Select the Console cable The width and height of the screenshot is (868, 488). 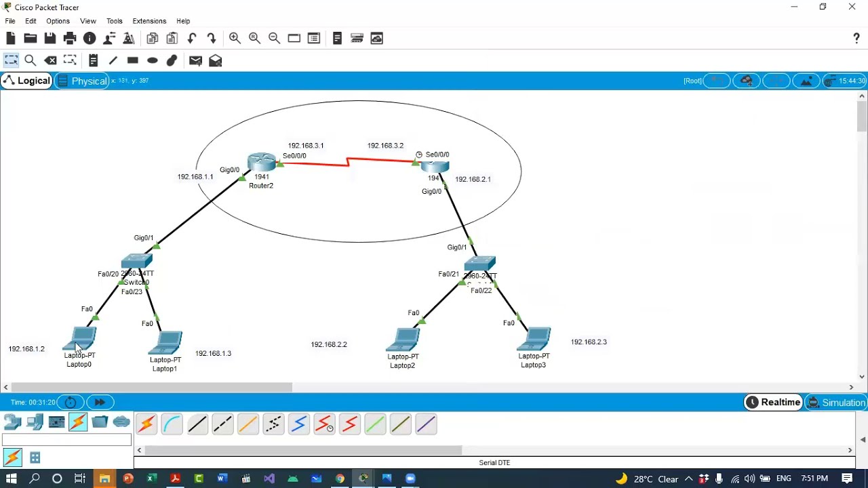coord(172,425)
